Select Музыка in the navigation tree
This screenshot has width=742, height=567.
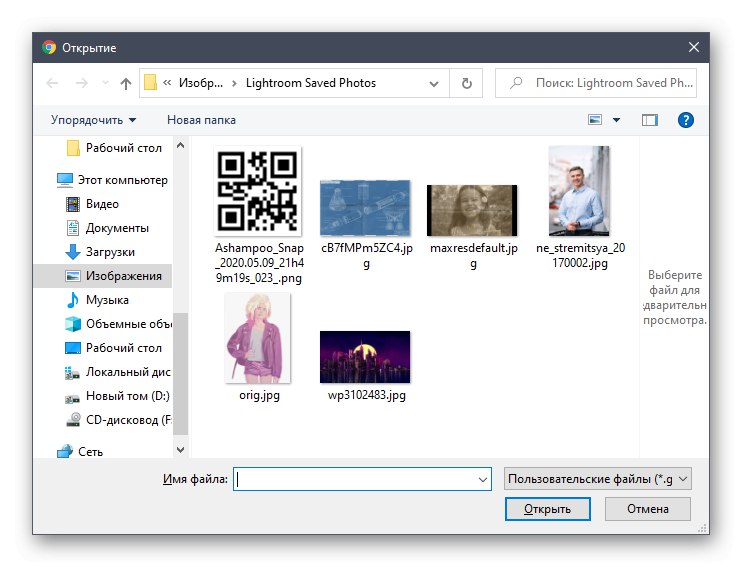click(x=107, y=300)
